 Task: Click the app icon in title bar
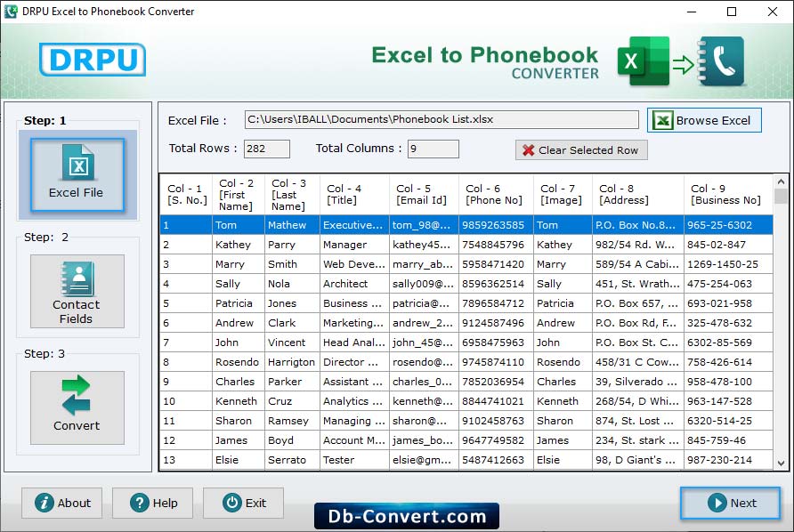11,12
